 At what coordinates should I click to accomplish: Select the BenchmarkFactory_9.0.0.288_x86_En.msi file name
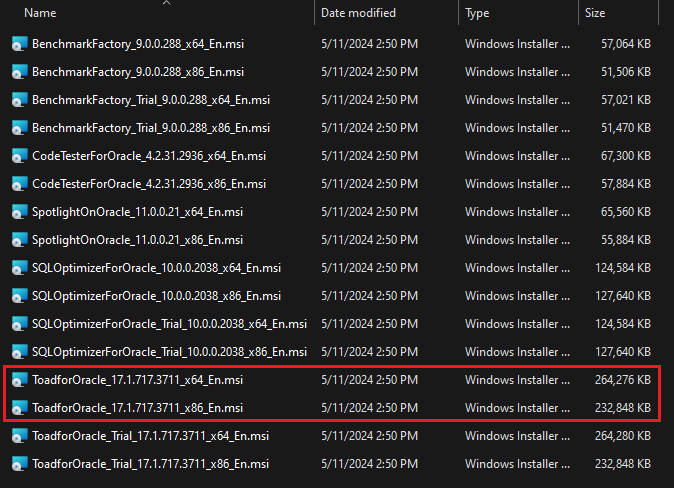(138, 72)
